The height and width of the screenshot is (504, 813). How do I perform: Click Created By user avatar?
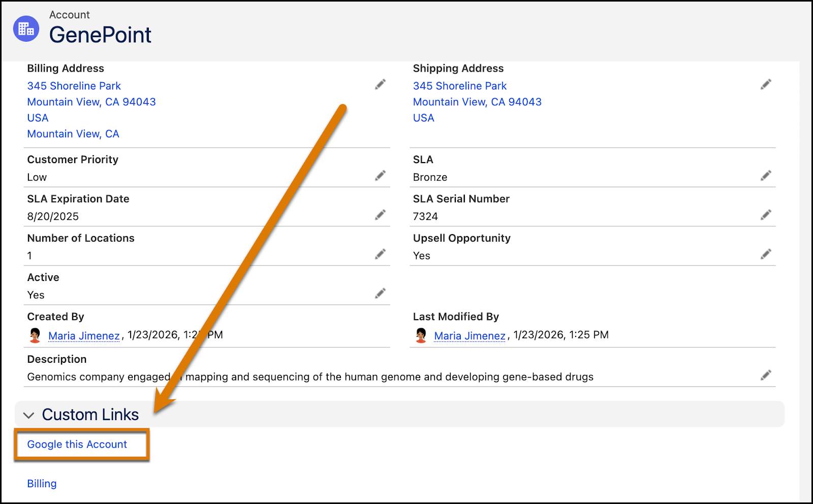point(35,335)
